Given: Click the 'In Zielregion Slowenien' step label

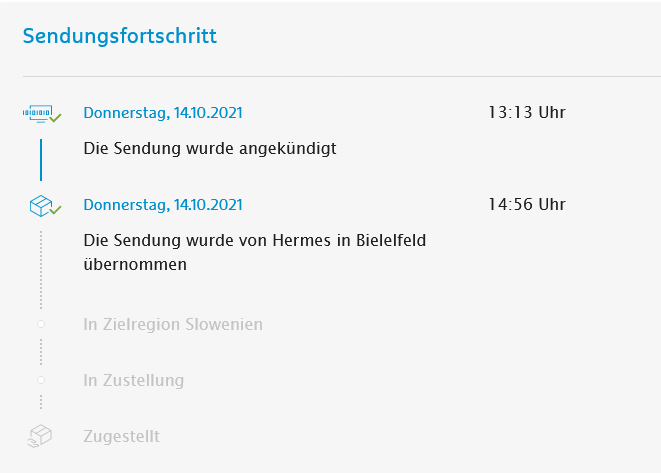Looking at the screenshot, I should pyautogui.click(x=173, y=325).
